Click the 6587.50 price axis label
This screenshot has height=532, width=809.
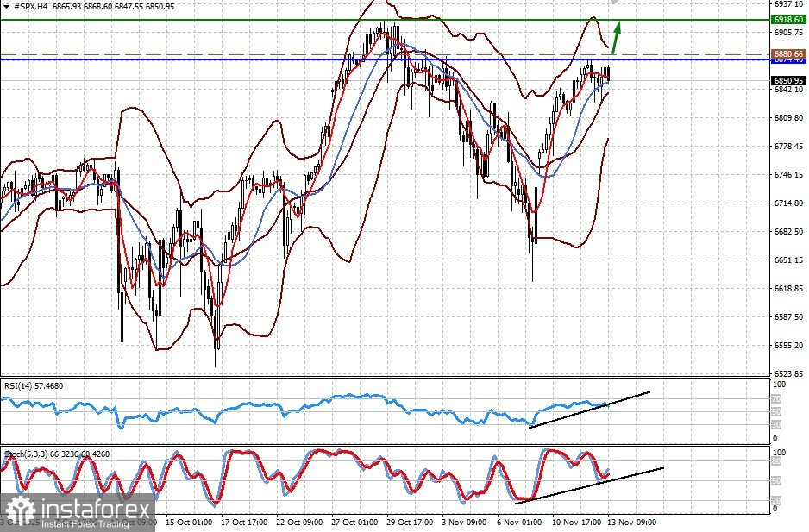point(788,316)
